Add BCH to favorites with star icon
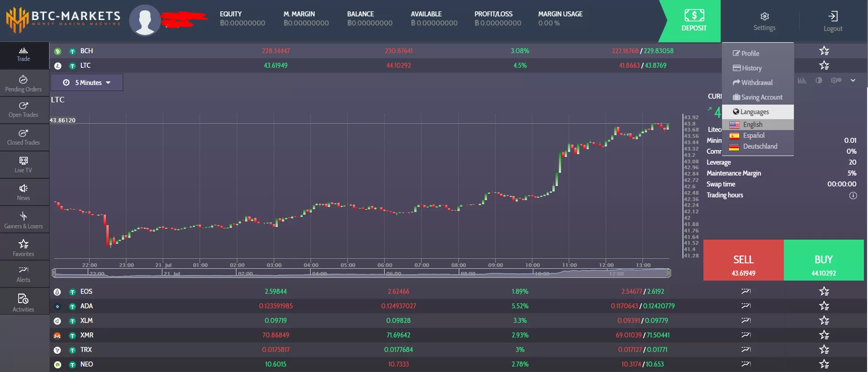This screenshot has width=868, height=372. 824,50
